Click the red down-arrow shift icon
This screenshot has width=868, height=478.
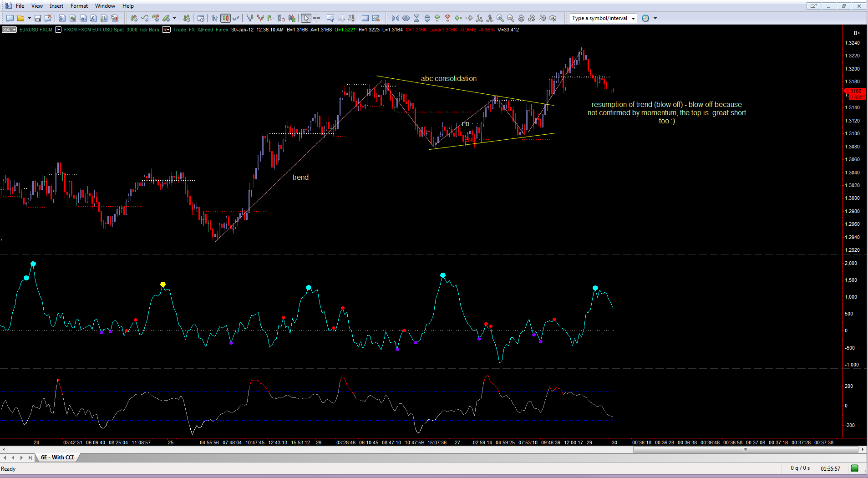[x=447, y=18]
